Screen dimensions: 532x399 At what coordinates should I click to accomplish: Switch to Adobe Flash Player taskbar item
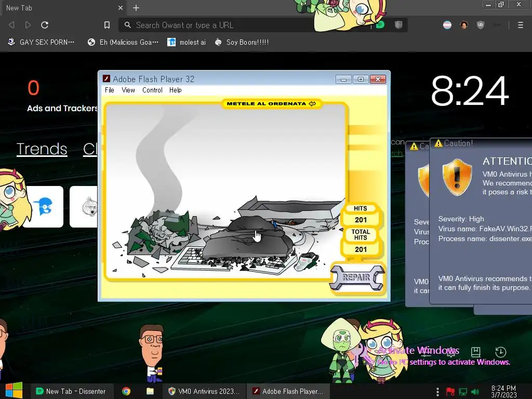[x=288, y=391]
